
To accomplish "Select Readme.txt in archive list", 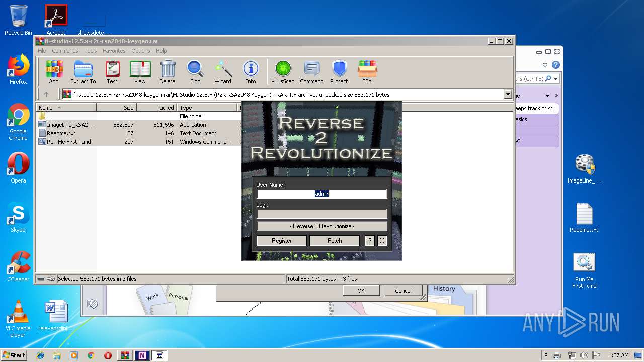I will click(x=138, y=133).
